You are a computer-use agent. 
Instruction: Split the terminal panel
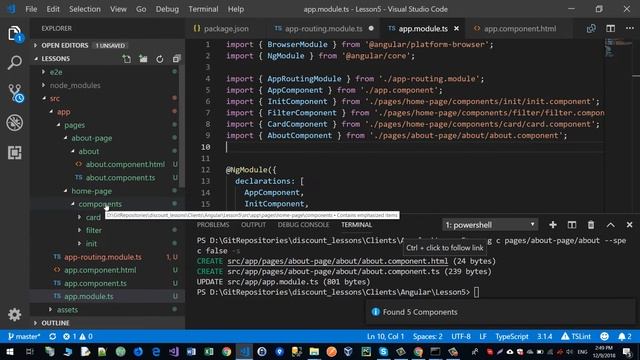pos(572,225)
